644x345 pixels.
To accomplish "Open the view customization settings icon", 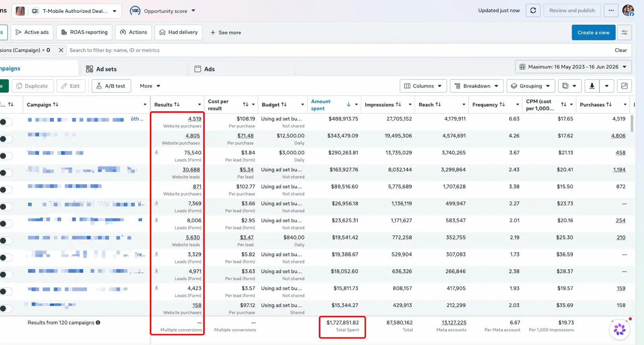I will point(624,33).
